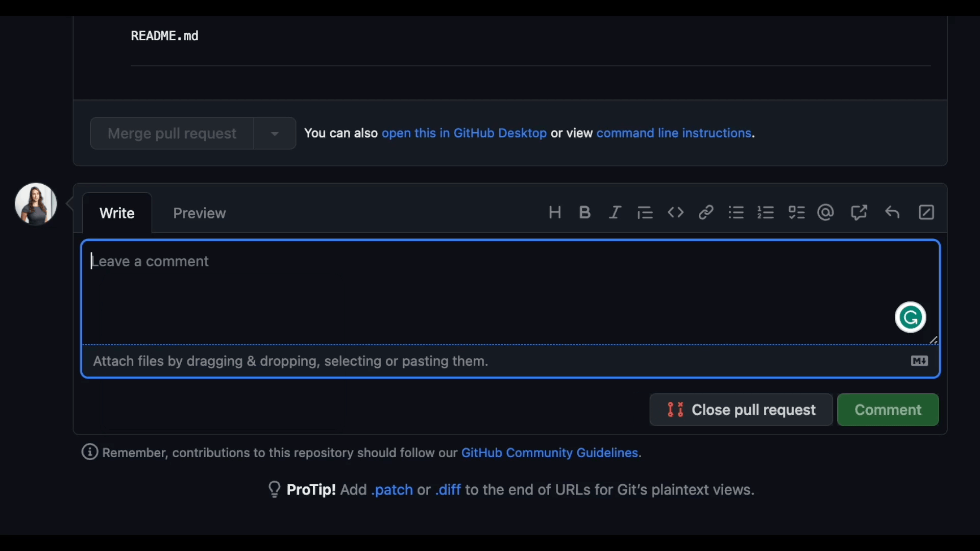Mention a user with @ icon
The width and height of the screenshot is (980, 551).
[825, 212]
